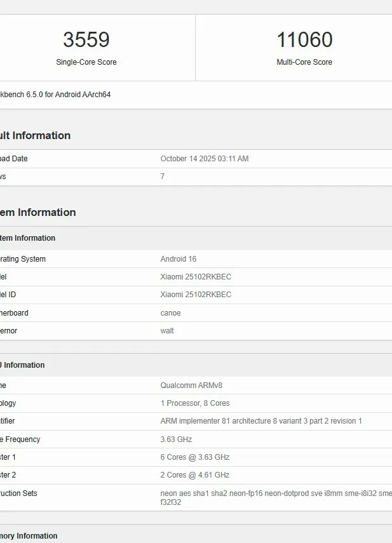Select the motherboard value canoe

[171, 313]
